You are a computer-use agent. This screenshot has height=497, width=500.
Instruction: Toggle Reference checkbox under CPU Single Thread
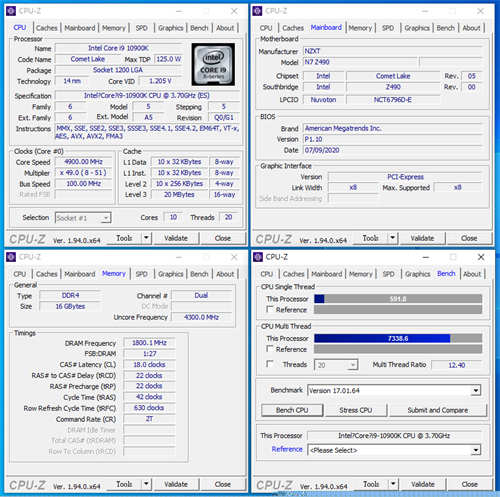(270, 309)
